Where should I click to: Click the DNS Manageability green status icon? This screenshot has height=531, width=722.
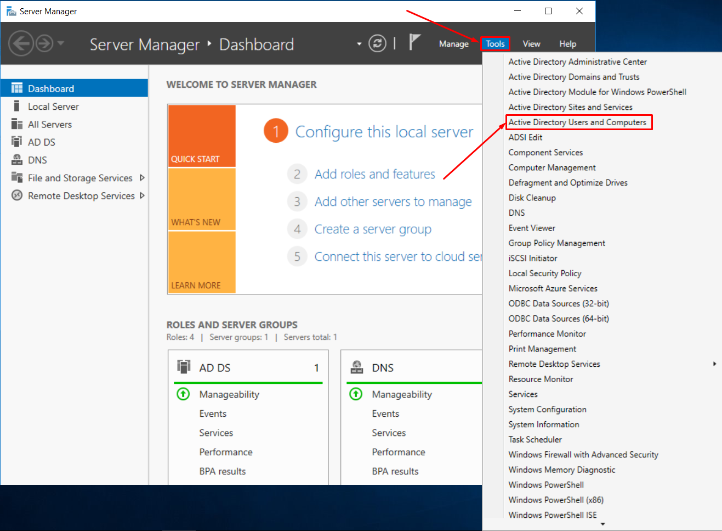click(x=356, y=394)
